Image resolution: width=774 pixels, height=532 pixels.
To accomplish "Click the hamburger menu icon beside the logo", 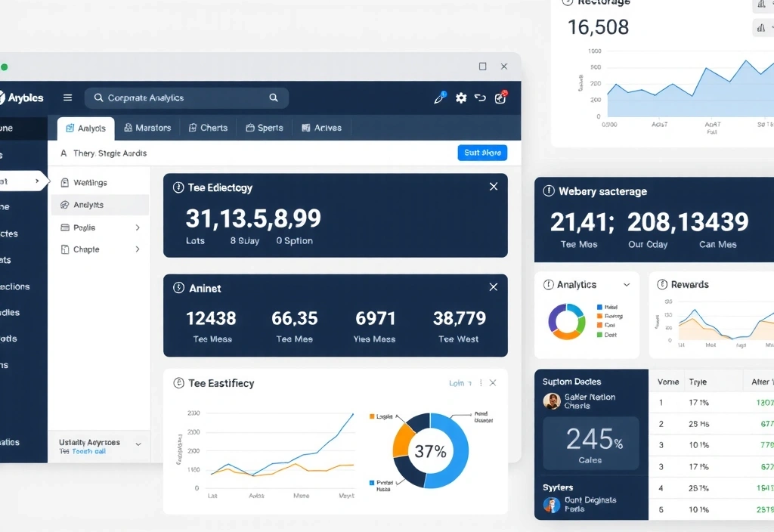I will 67,97.
